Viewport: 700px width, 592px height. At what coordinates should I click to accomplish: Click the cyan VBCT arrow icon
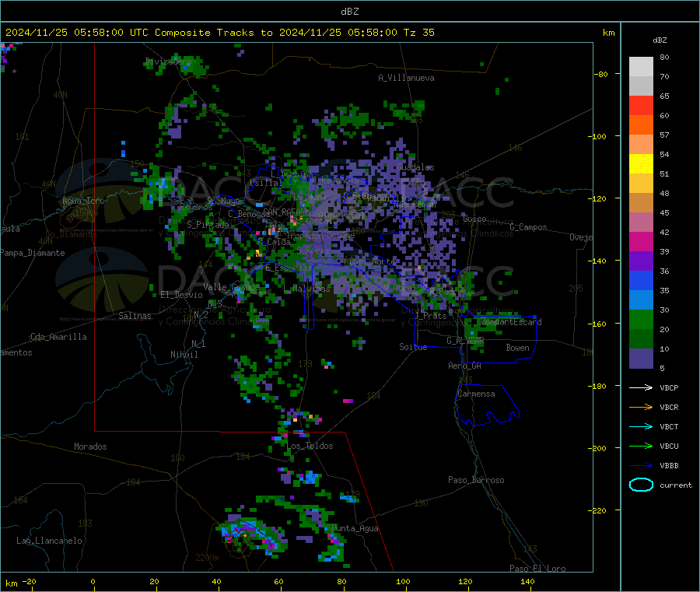641,426
